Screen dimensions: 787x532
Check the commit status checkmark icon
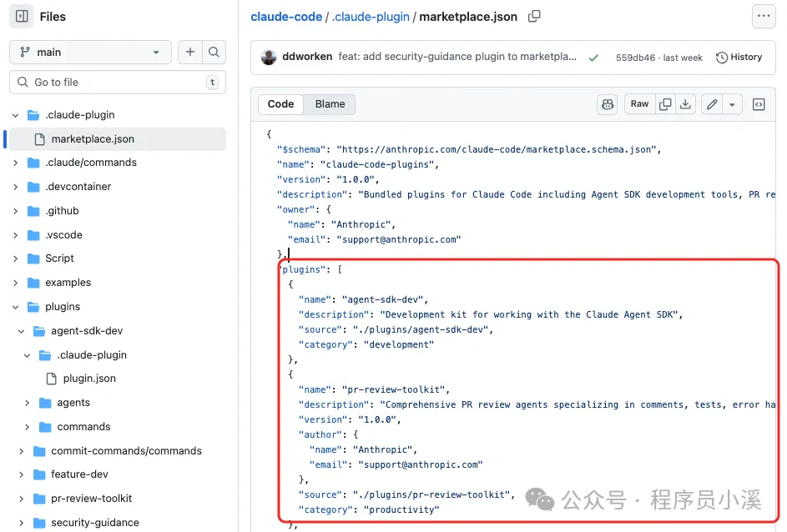(593, 58)
